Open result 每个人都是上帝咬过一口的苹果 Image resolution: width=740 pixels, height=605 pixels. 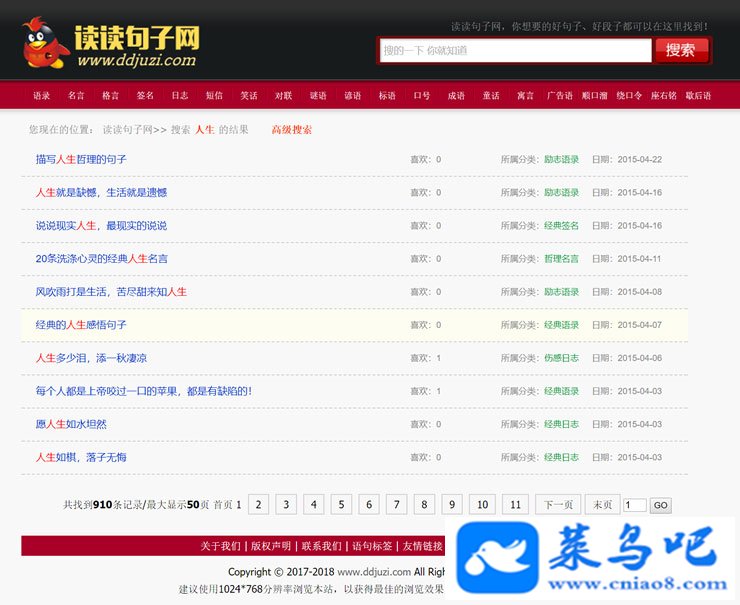pyautogui.click(x=143, y=391)
